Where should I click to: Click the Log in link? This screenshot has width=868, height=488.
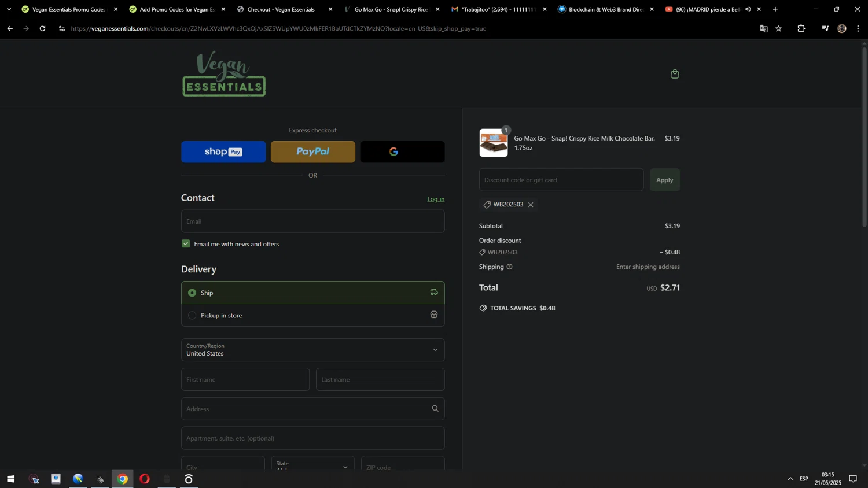click(x=436, y=199)
